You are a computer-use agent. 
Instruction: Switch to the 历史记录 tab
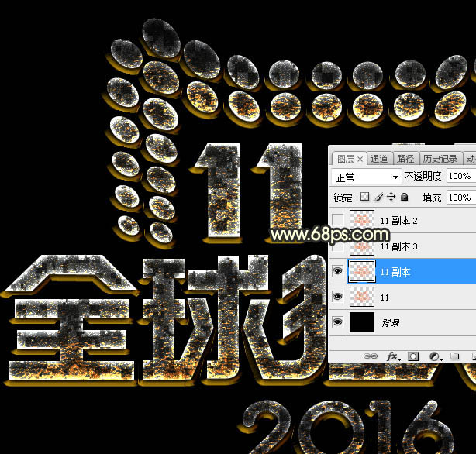pos(440,159)
